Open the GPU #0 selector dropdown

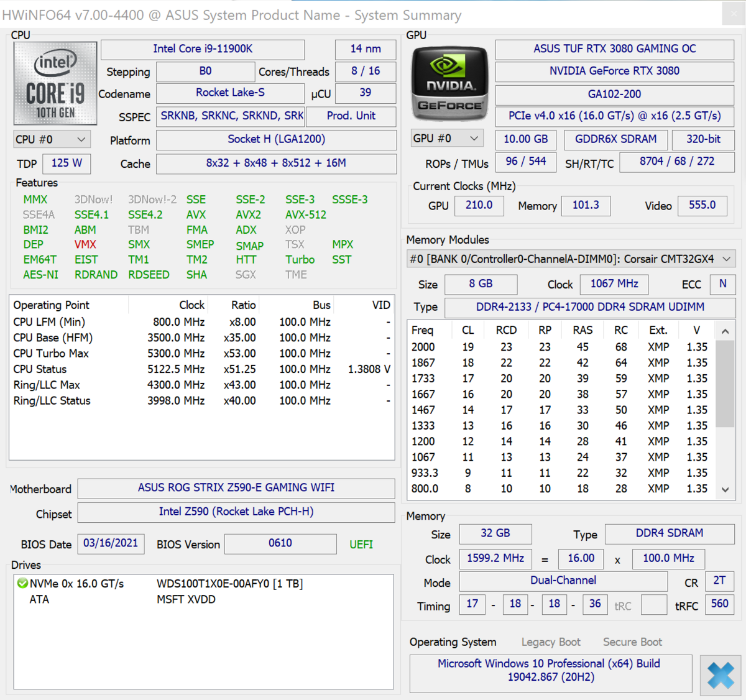tap(447, 139)
